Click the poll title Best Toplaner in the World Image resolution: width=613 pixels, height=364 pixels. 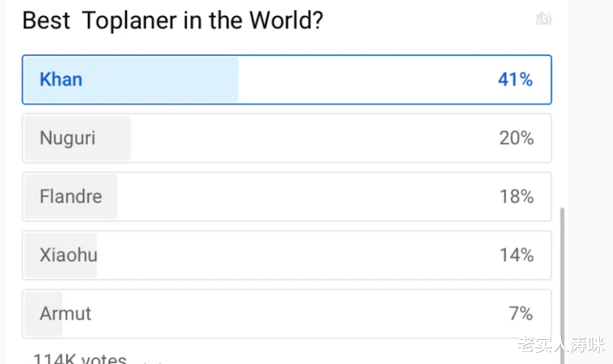(173, 20)
